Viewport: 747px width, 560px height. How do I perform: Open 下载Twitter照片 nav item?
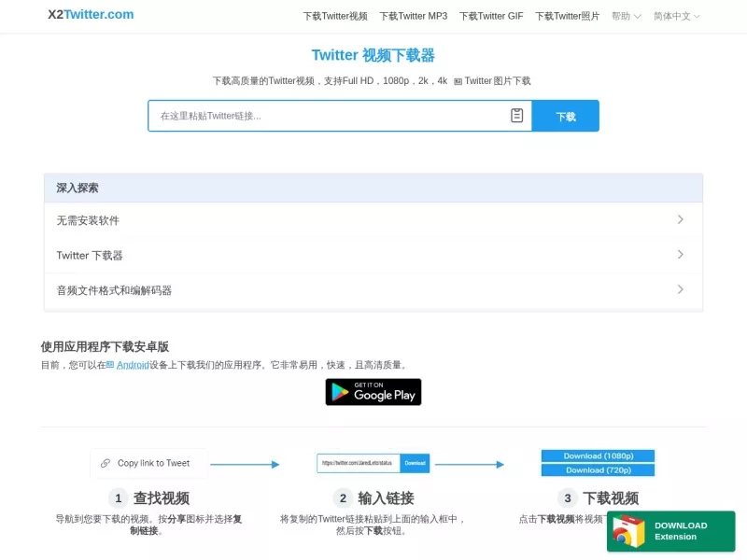[567, 16]
